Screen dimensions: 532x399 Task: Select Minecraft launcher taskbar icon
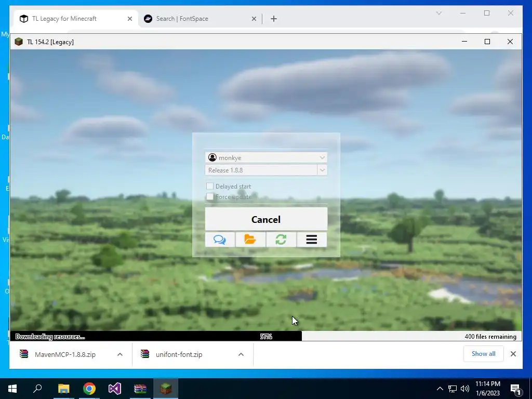tap(166, 389)
